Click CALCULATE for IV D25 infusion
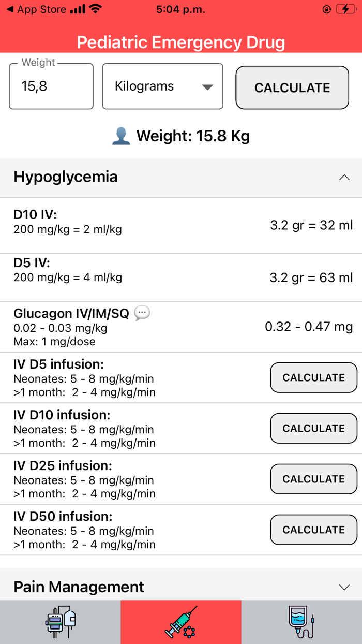Screen dimensions: 362x644 coord(313,479)
